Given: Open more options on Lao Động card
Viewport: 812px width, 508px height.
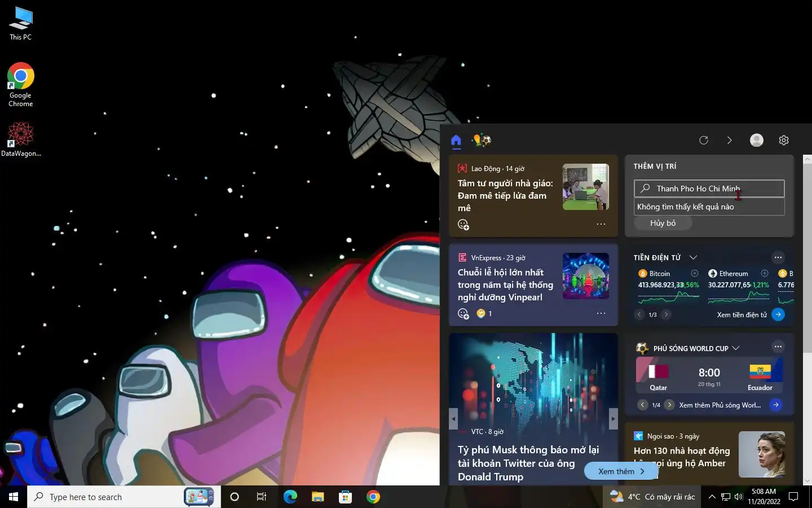Looking at the screenshot, I should 601,224.
